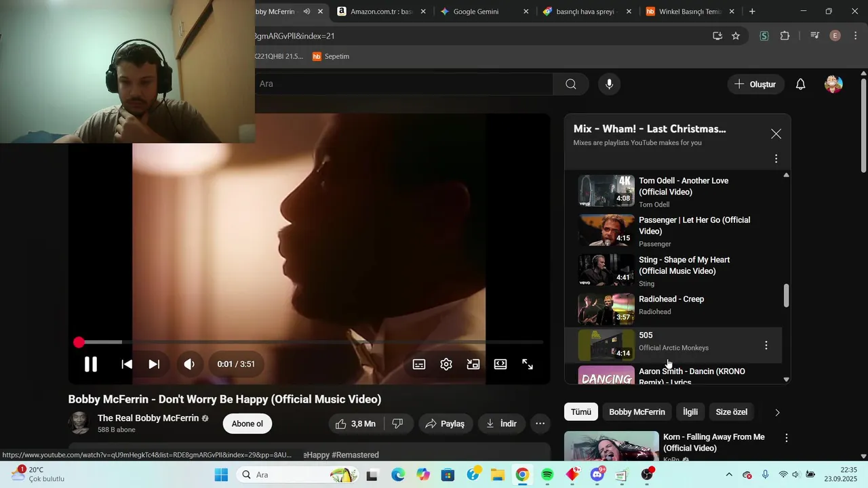868x488 pixels.
Task: Click the install app icon in address bar
Action: tap(717, 36)
